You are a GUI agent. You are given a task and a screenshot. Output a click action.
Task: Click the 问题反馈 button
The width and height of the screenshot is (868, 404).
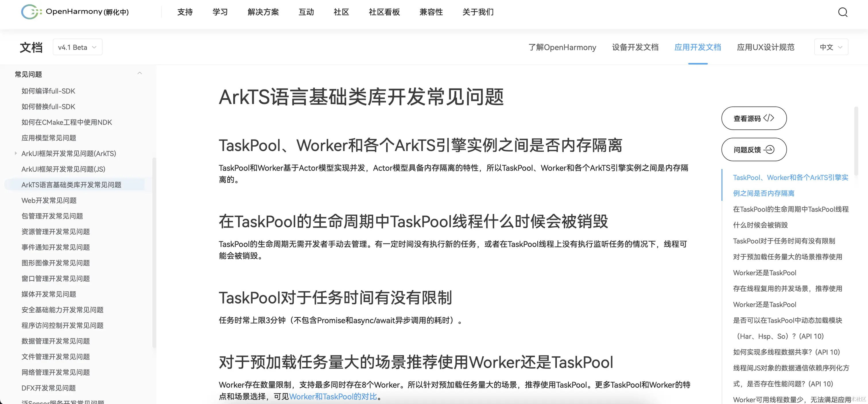tap(747, 150)
